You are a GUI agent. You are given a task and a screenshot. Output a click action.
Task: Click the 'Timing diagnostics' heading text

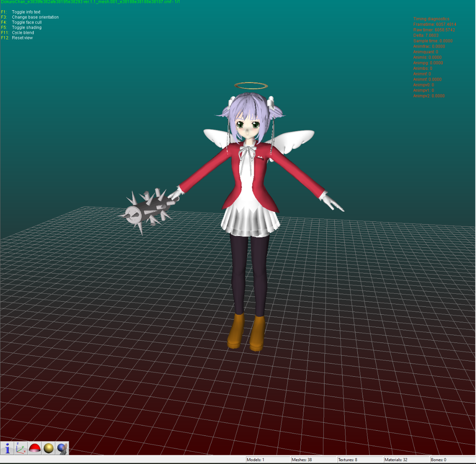pos(431,19)
